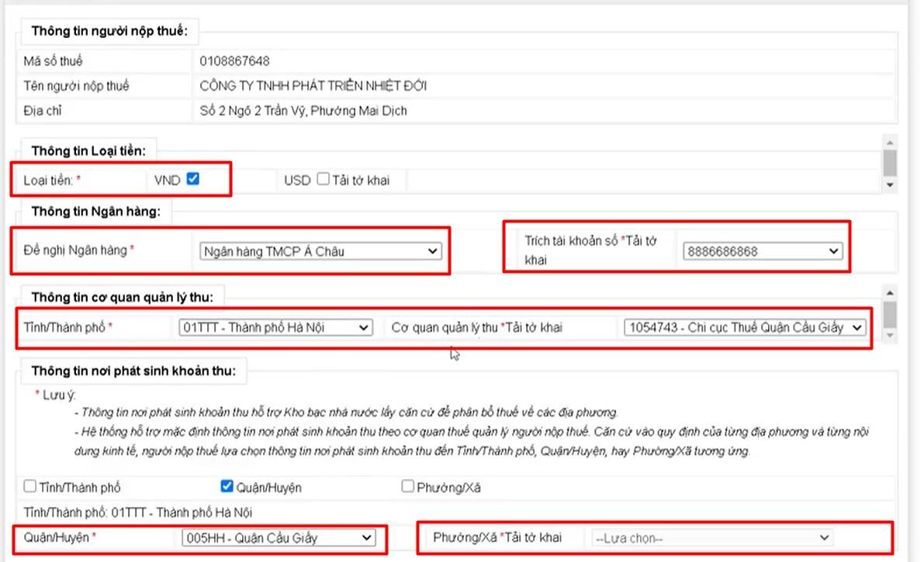Tick the USD currency checkbox
This screenshot has width=924, height=562.
tap(323, 178)
